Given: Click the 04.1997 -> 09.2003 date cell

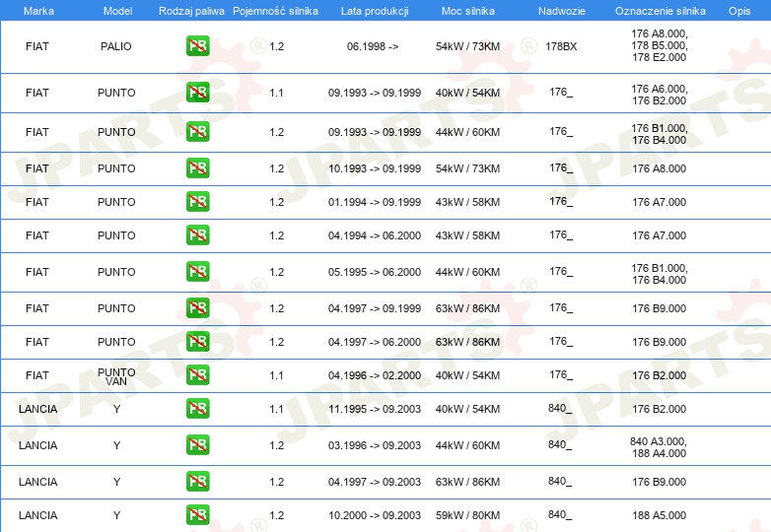Looking at the screenshot, I should coord(375,482).
